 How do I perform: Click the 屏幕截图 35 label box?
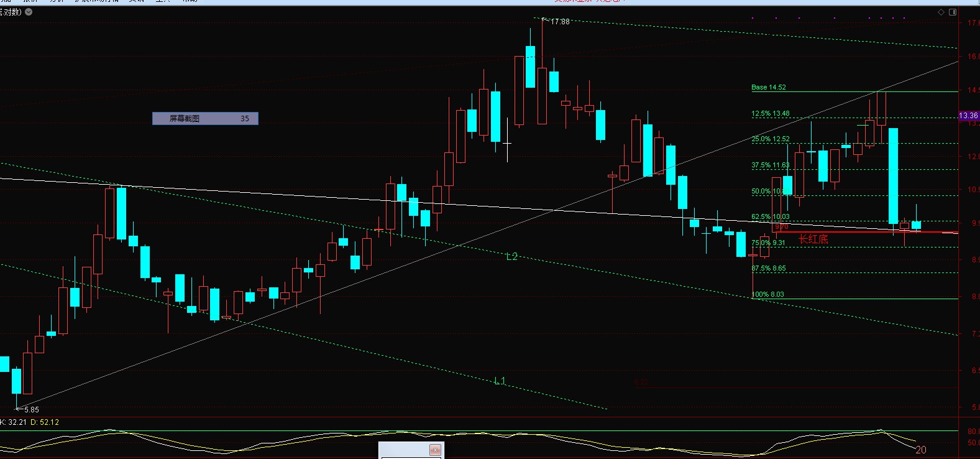click(x=205, y=118)
